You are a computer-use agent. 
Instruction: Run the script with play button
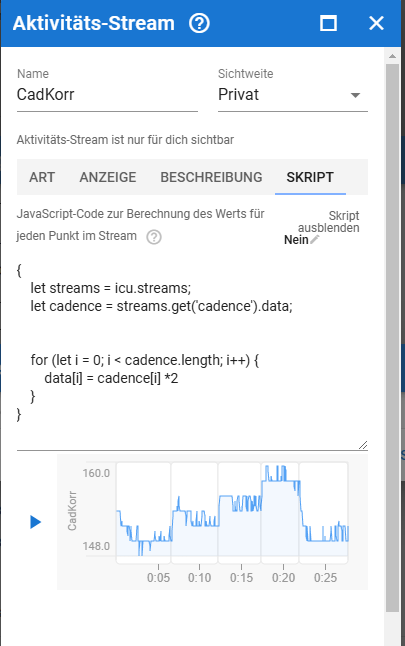pos(35,522)
